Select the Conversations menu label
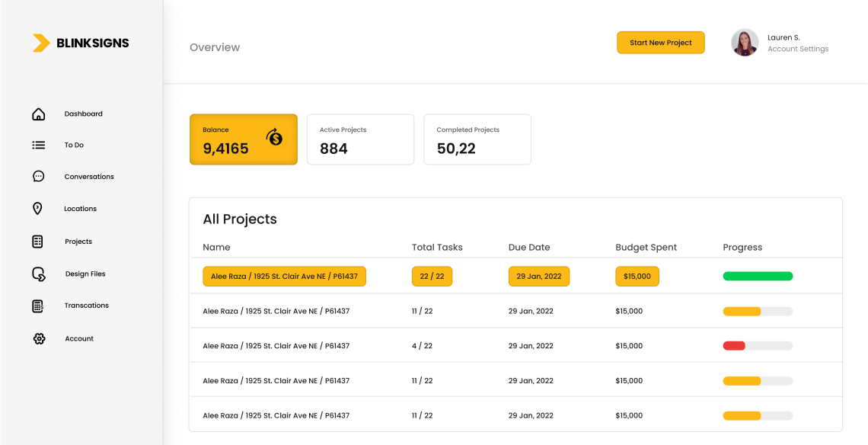 (x=89, y=177)
